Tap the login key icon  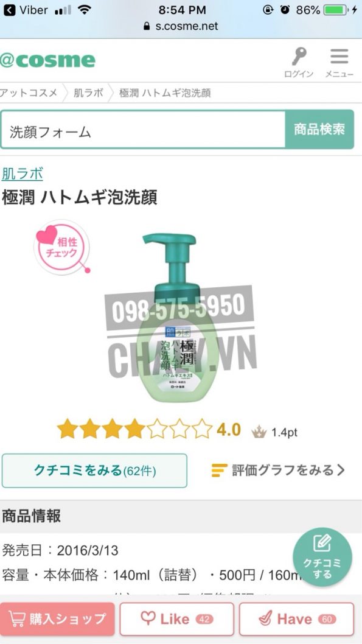pos(299,57)
